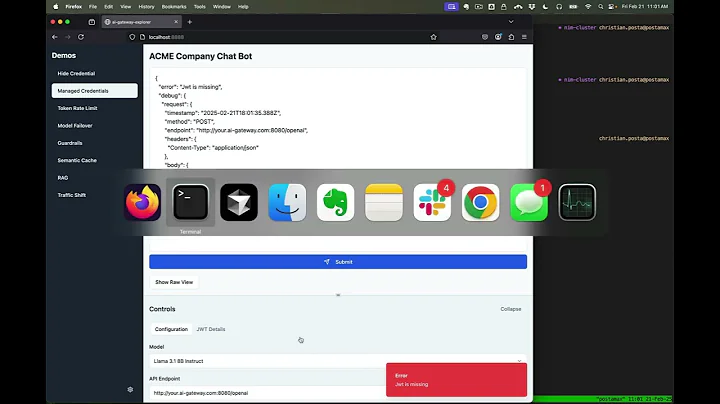Switch to Notes in the app switcher

[384, 202]
